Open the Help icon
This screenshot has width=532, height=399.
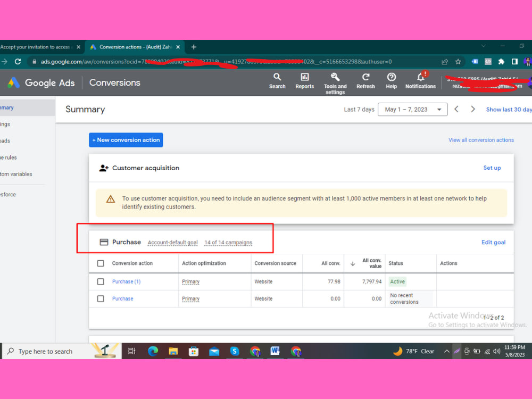click(x=391, y=81)
